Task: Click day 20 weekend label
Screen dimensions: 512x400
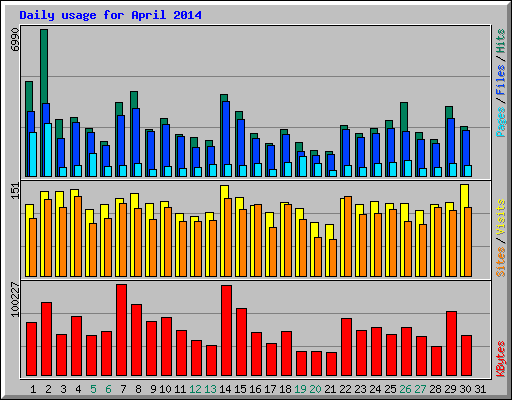Action: pos(315,389)
